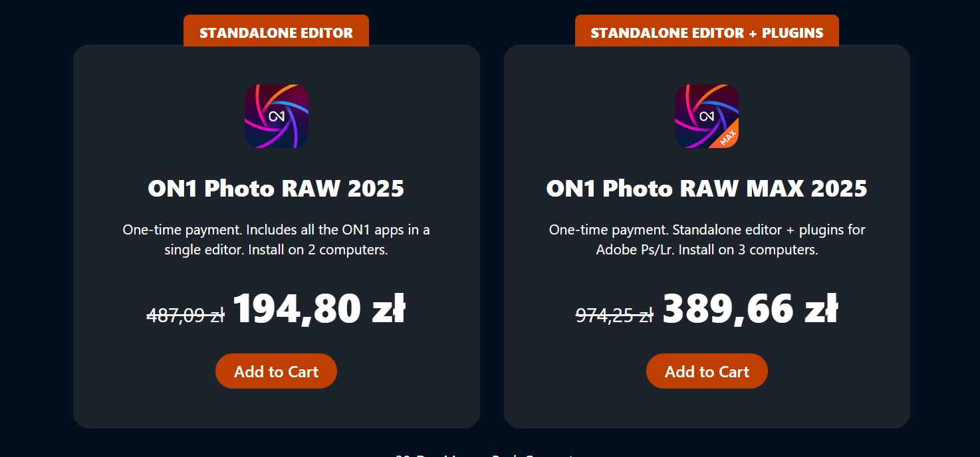
Task: Open the ON1 Photo RAW MAX 2025 title
Action: tap(707, 189)
